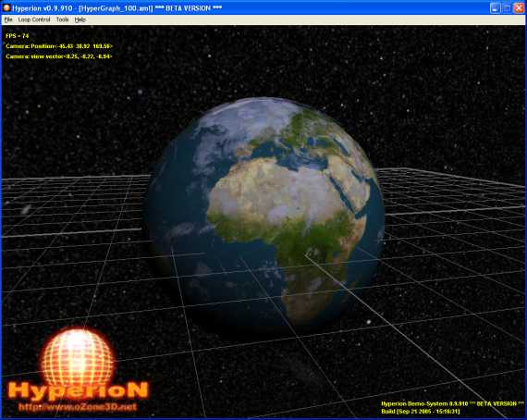Image resolution: width=527 pixels, height=420 pixels.
Task: Minimize the Hyperion window
Action: pos(495,8)
